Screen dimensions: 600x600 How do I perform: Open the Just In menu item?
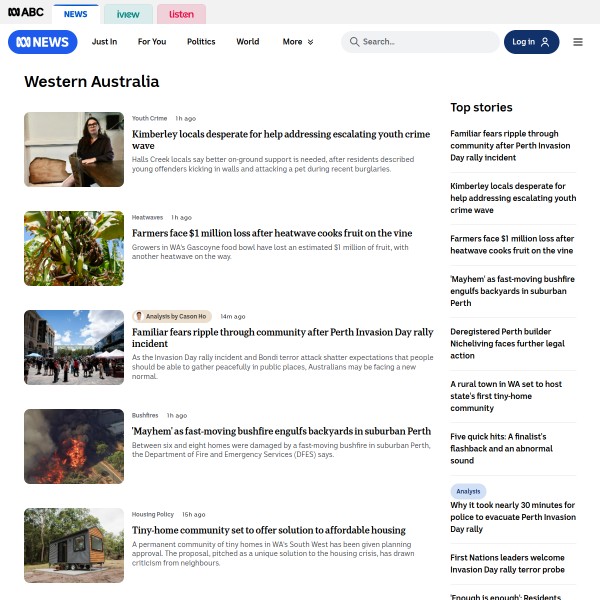104,42
